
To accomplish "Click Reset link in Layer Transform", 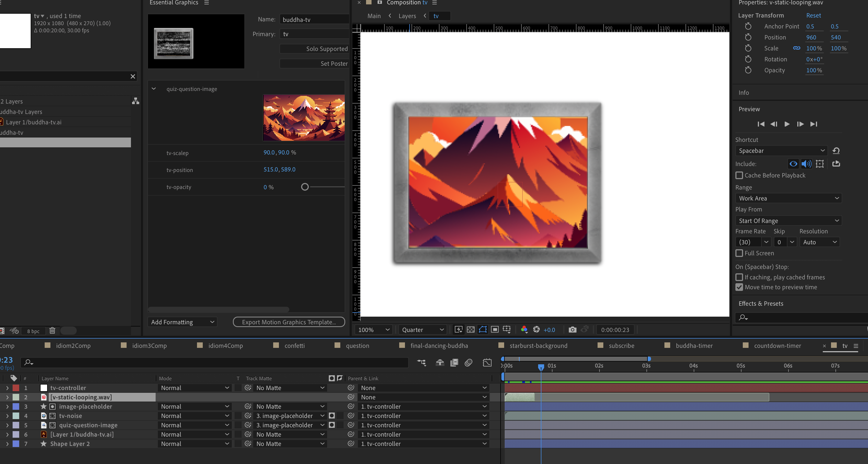I will 813,16.
